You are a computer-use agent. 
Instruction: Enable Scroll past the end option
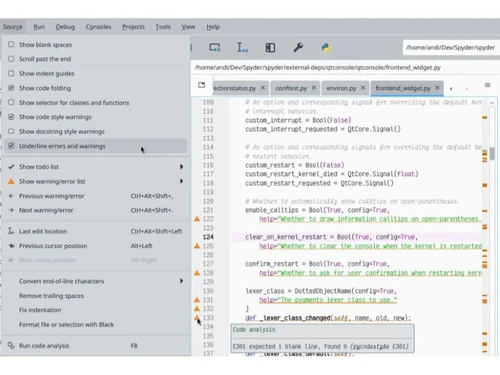(x=11, y=59)
